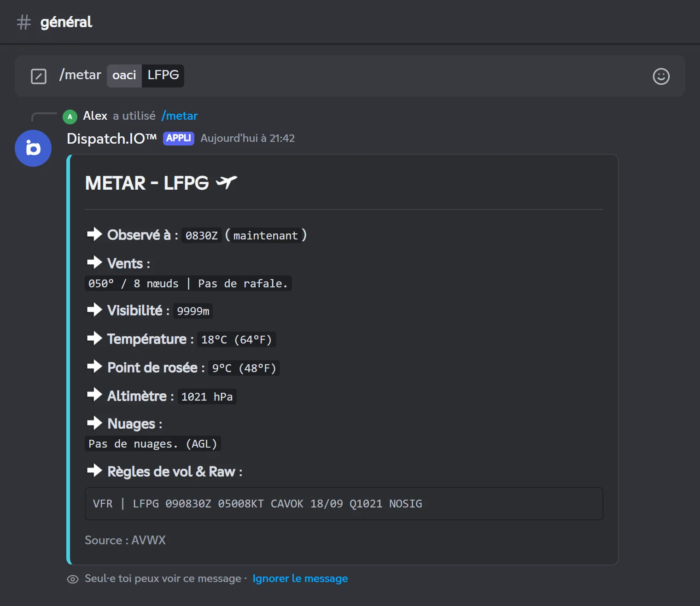Click the emoji smiley icon
Viewport: 700px width, 606px height.
[661, 76]
